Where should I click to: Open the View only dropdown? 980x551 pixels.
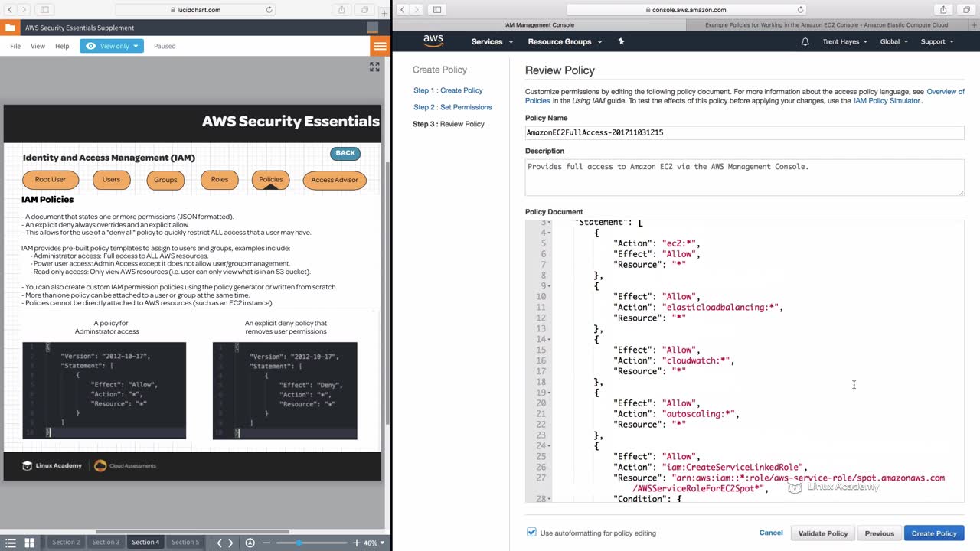coord(113,46)
